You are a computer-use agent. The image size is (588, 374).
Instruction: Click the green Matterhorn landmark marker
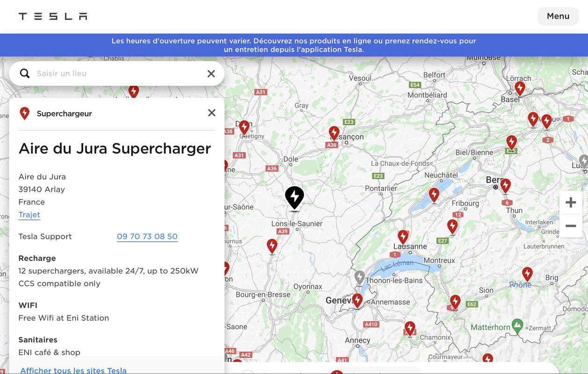(x=517, y=325)
